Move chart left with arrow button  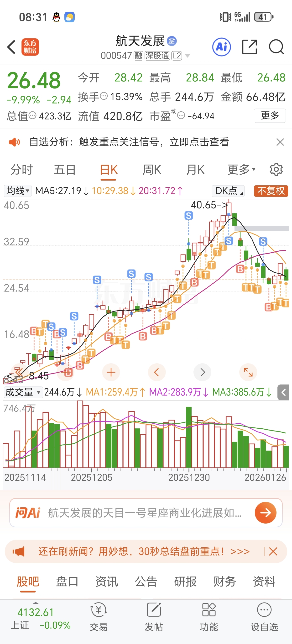pos(157,372)
